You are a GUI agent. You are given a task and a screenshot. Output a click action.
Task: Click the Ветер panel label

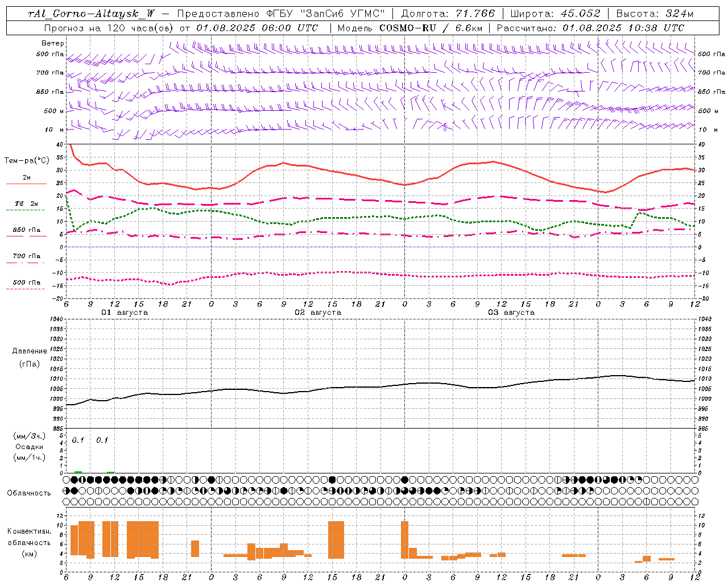pos(53,43)
